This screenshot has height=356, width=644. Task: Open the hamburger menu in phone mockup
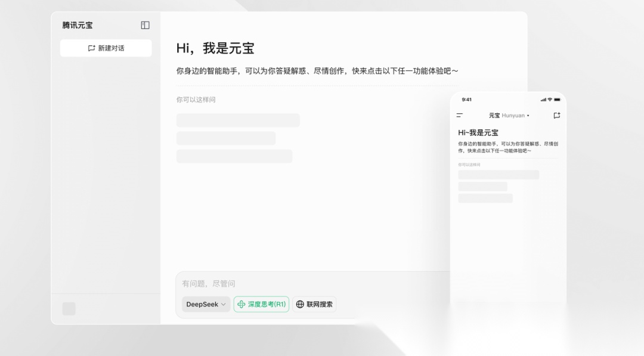pos(460,115)
